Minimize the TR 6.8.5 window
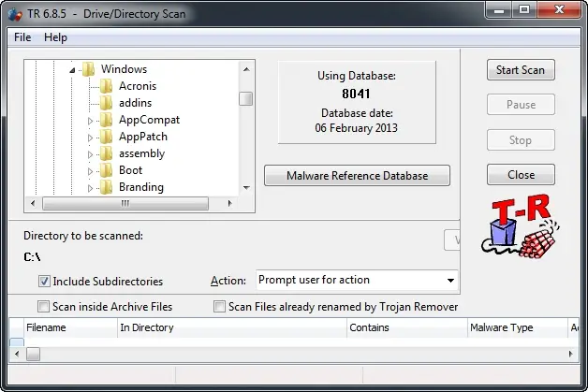 click(x=499, y=9)
